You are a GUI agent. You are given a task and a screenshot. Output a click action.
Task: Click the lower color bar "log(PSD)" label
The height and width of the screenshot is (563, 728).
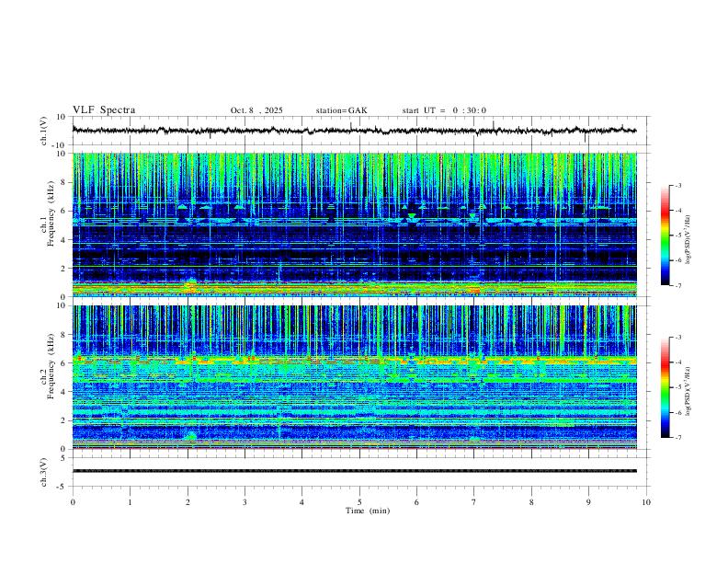pos(688,392)
